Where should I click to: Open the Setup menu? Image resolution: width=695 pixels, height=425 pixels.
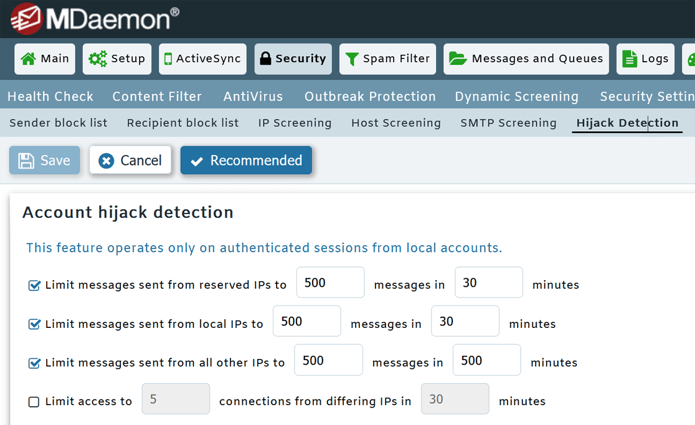tap(117, 58)
